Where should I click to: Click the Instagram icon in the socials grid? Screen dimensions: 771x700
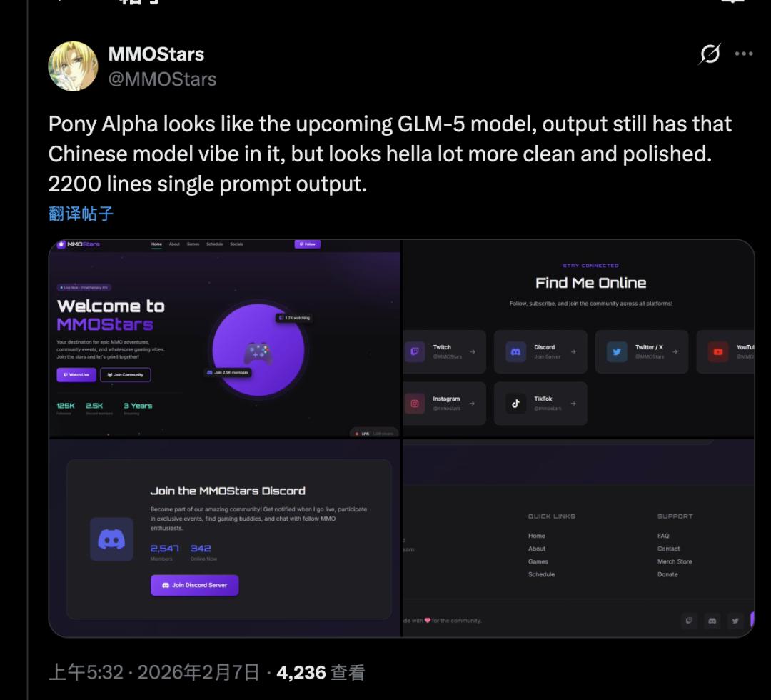click(415, 404)
